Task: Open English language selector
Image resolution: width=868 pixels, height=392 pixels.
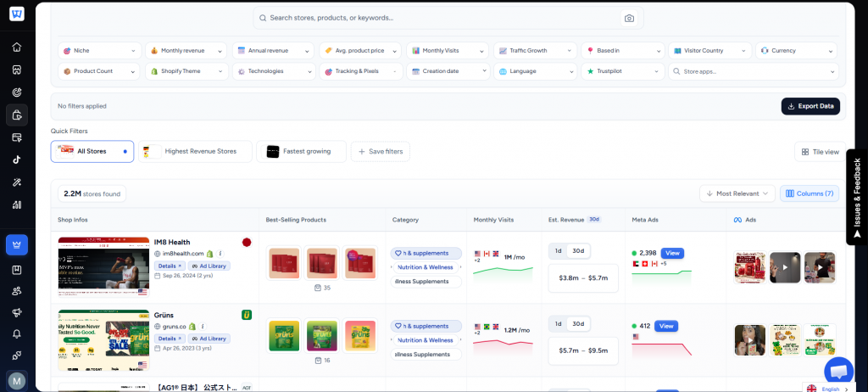Action: pos(827,389)
